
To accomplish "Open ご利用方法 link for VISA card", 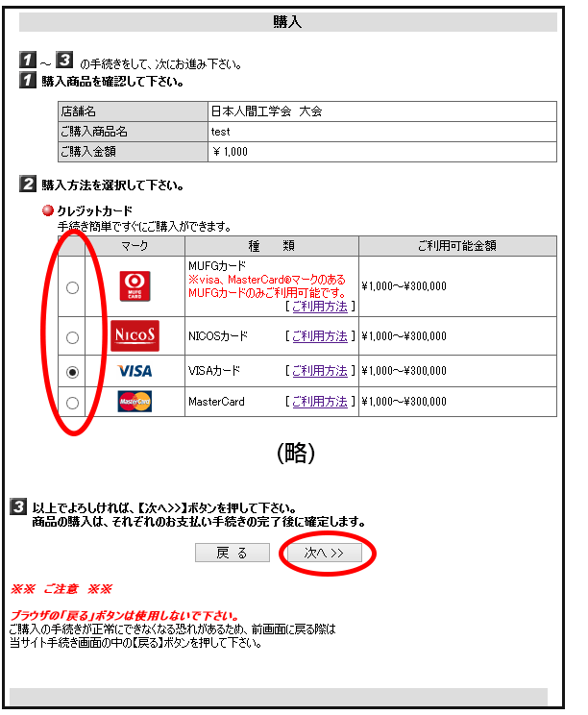I will [320, 371].
